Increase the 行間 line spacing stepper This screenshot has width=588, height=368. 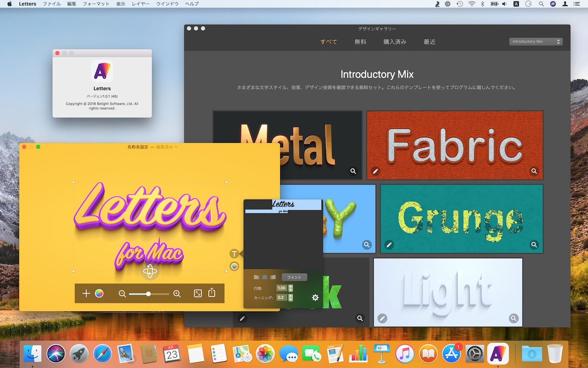291,286
